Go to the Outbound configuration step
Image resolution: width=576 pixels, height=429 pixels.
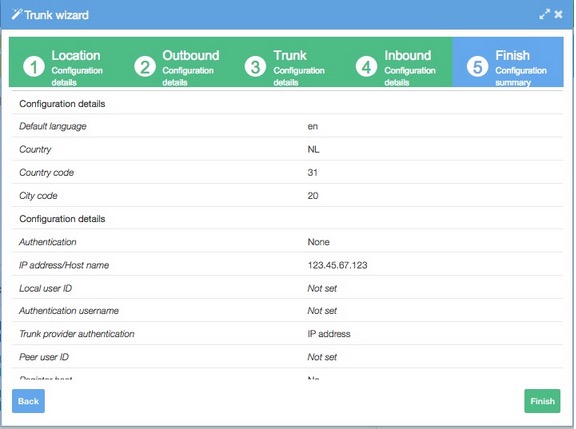click(175, 62)
